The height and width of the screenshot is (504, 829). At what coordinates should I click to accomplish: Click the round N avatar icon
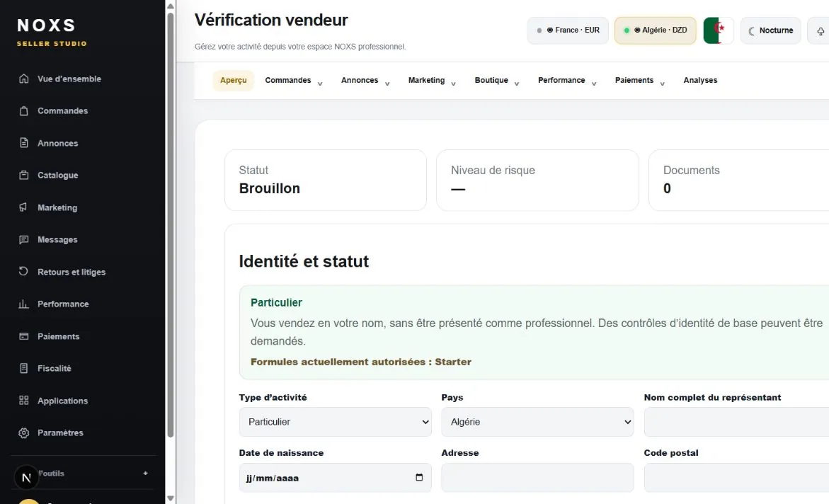pos(26,478)
